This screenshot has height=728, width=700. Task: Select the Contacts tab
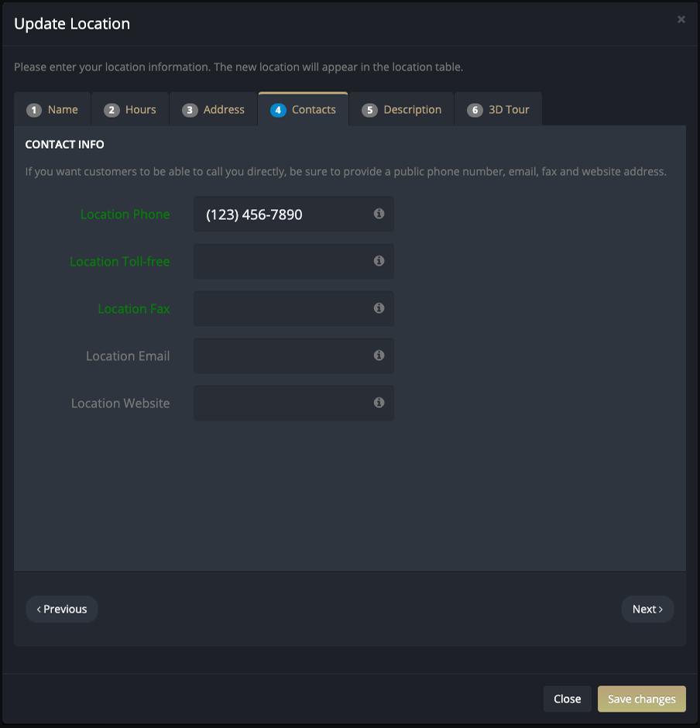tap(303, 109)
